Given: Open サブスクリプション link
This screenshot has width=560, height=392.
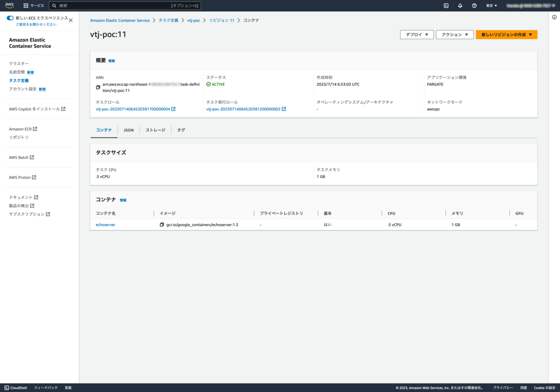Looking at the screenshot, I should [29, 214].
